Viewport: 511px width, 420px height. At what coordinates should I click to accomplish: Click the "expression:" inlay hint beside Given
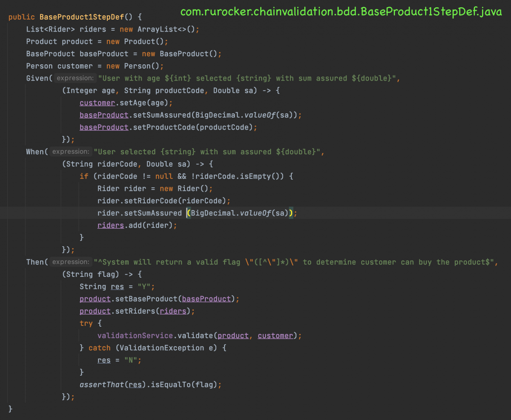click(x=75, y=78)
